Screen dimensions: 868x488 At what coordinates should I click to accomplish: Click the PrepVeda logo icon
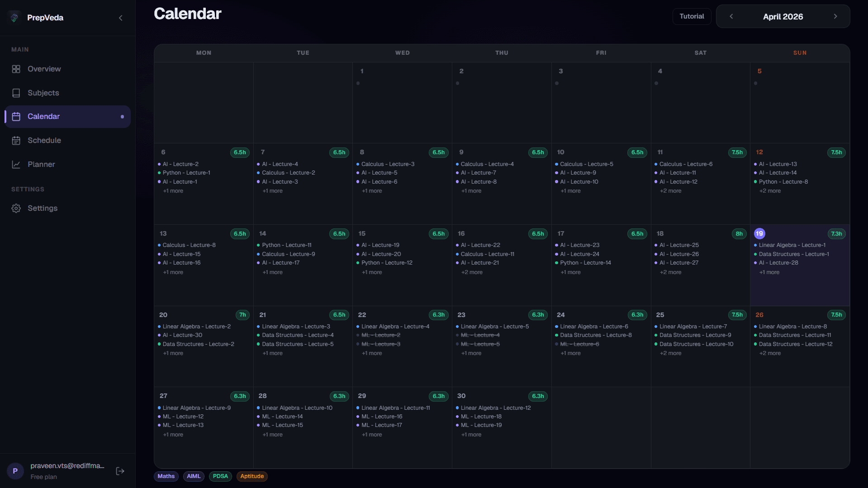(x=14, y=17)
